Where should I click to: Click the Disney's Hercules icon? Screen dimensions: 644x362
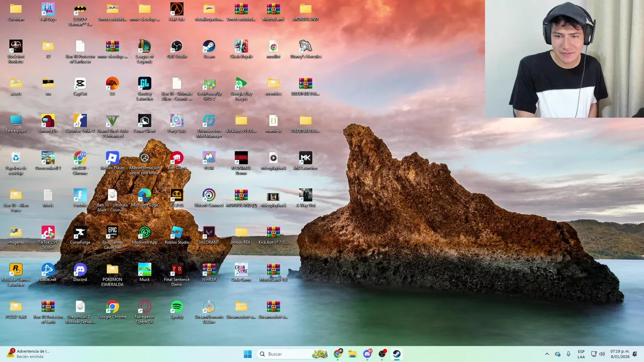click(x=305, y=50)
